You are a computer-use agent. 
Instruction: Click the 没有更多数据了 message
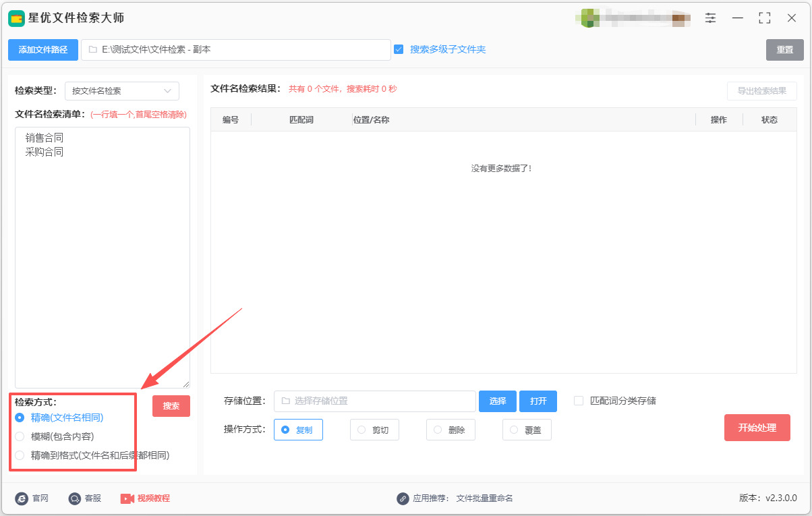tap(502, 169)
